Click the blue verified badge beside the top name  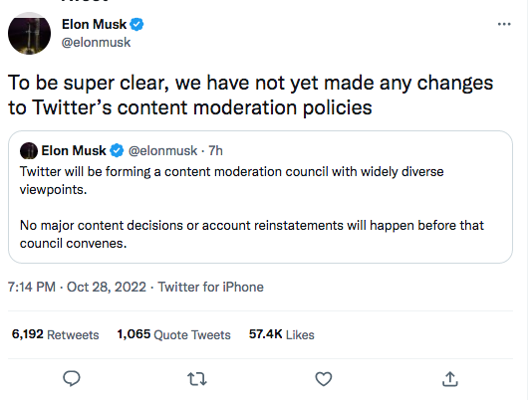137,25
